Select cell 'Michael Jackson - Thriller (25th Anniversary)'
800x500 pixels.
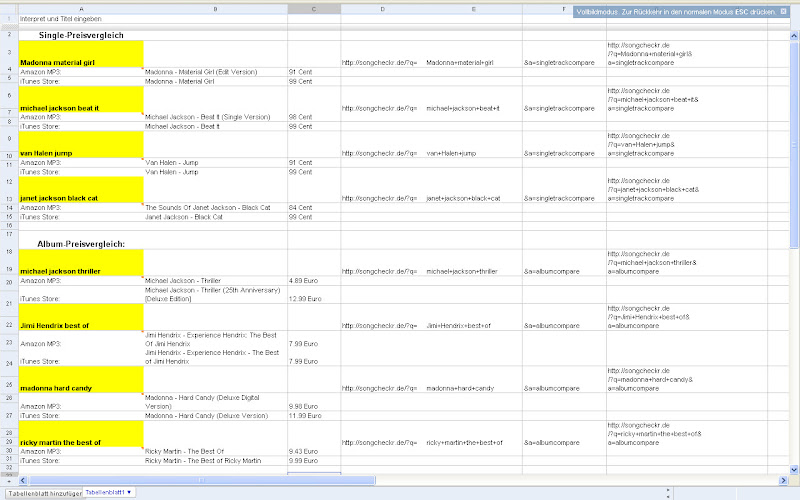pos(215,294)
